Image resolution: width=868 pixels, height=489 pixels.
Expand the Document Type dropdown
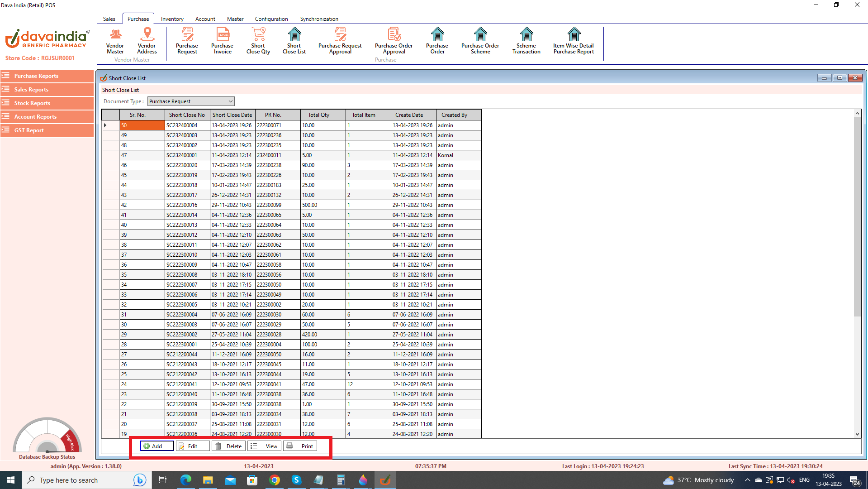click(x=230, y=101)
